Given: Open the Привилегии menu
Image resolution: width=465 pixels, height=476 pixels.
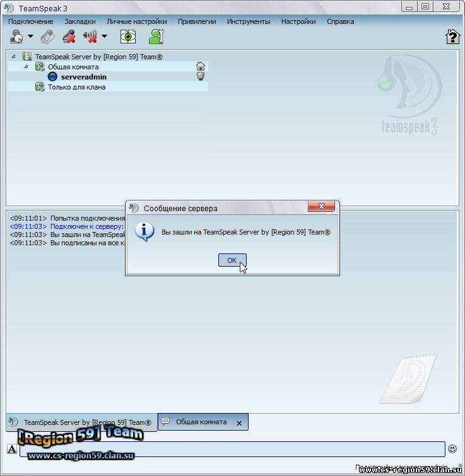Looking at the screenshot, I should point(197,21).
